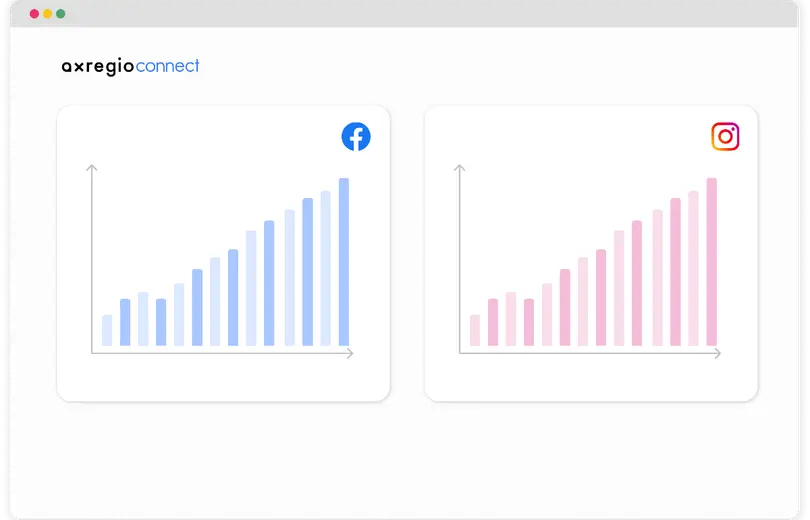Pick the second-to-last pale blue Facebook bar

point(325,269)
